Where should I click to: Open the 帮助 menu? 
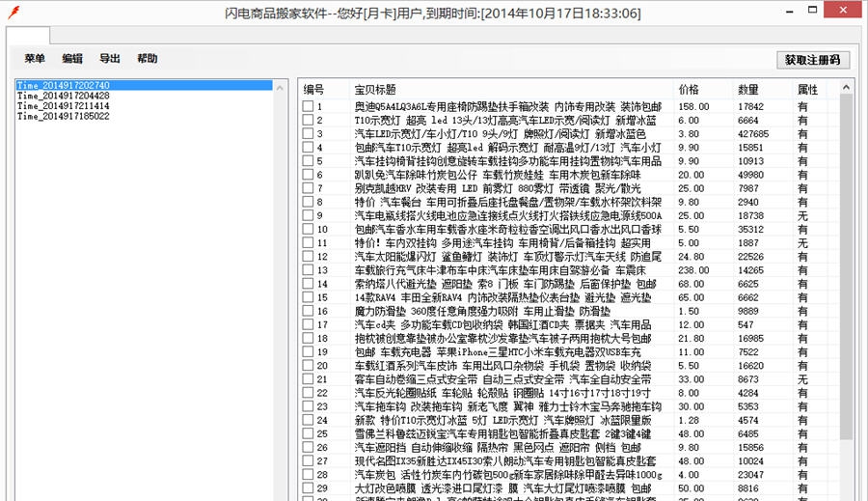pyautogui.click(x=148, y=58)
